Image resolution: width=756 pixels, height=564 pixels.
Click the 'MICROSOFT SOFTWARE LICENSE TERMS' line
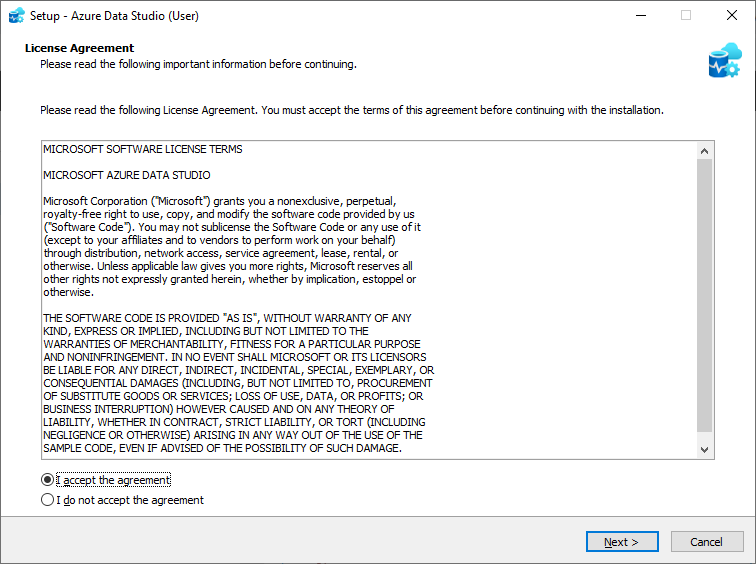point(143,149)
